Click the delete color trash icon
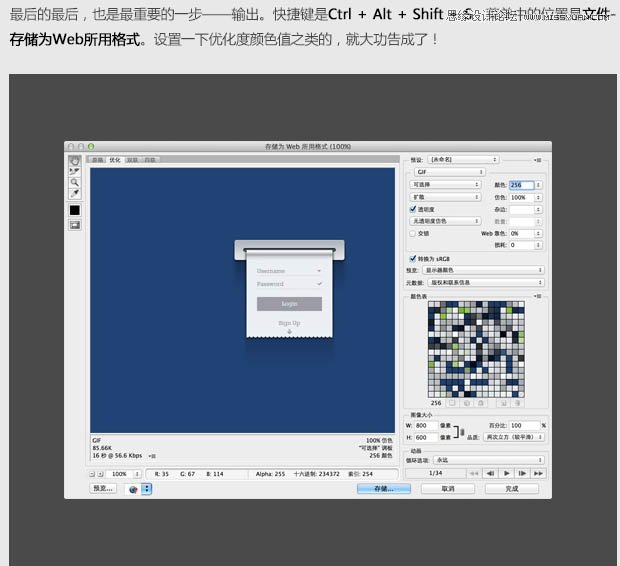The width and height of the screenshot is (620, 566). (518, 403)
